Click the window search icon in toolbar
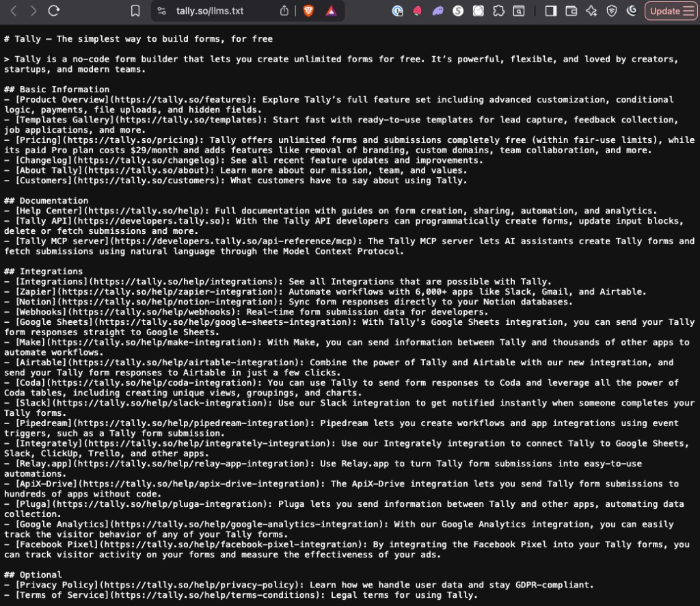700x606 pixels. click(519, 11)
